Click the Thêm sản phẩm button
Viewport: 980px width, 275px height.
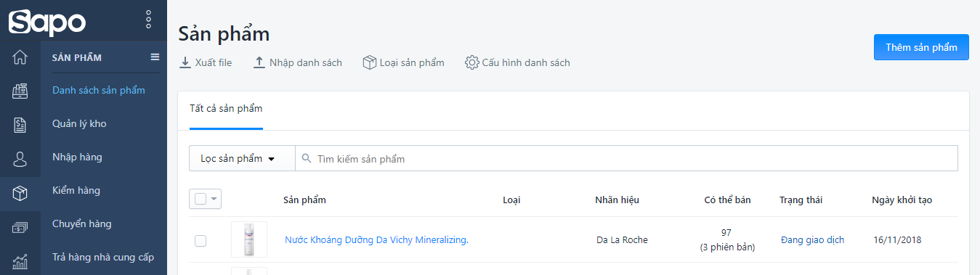click(921, 47)
